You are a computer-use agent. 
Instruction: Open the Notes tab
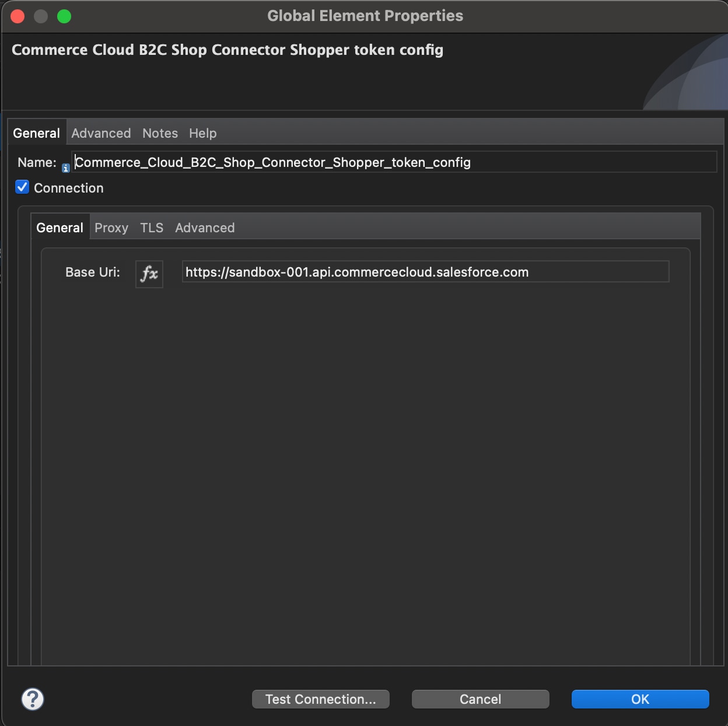pyautogui.click(x=160, y=133)
